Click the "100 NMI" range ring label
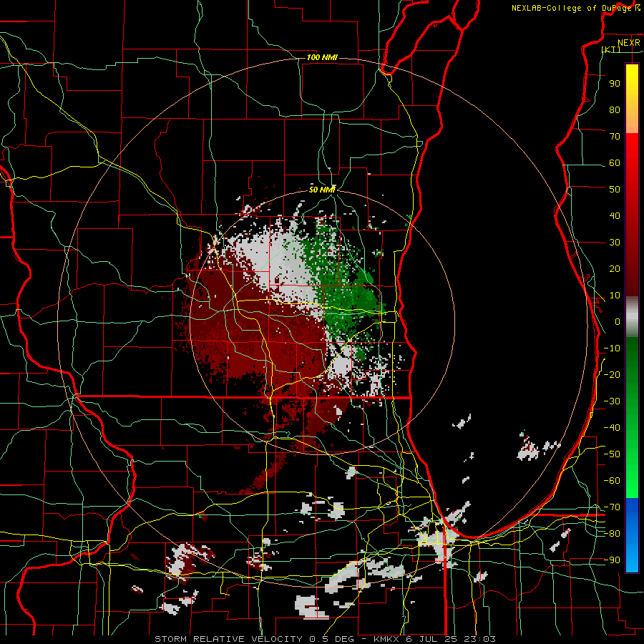Screen dimensions: 644x644 [323, 57]
